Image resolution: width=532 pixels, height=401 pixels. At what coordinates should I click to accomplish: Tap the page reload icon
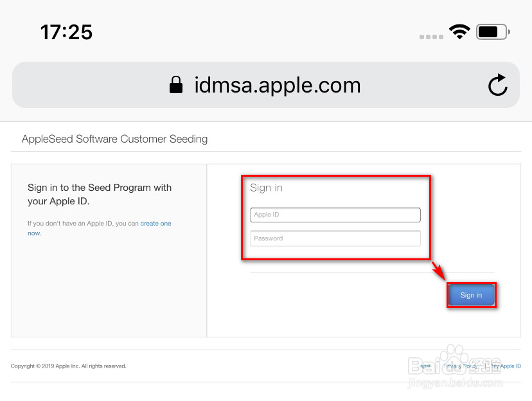coord(498,84)
